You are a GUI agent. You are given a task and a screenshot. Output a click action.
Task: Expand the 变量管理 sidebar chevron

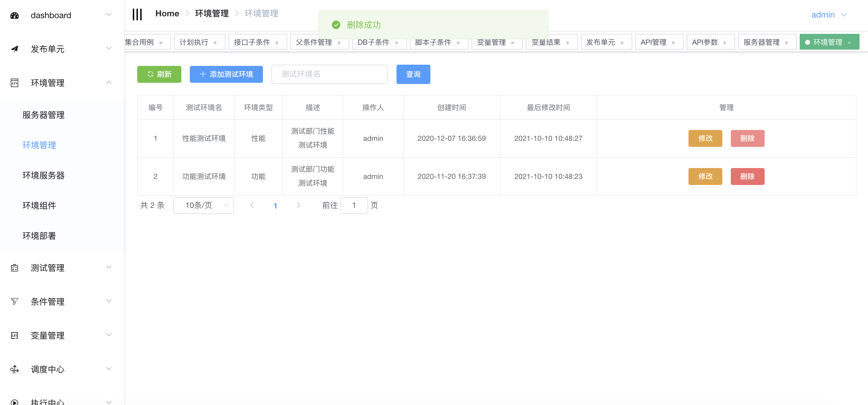click(x=108, y=335)
